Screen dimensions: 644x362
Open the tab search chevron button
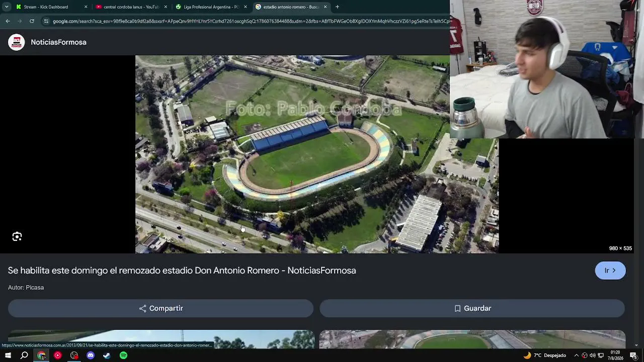tap(6, 7)
